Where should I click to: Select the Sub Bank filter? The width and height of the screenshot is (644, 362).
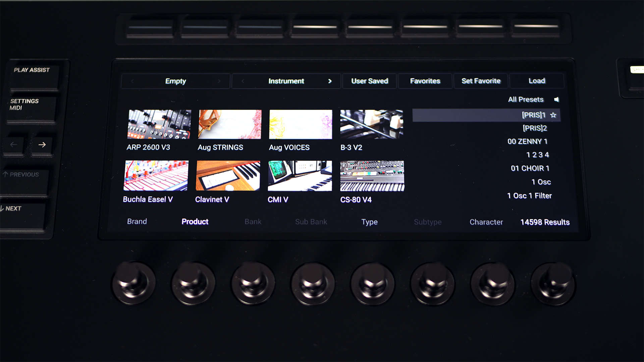311,222
